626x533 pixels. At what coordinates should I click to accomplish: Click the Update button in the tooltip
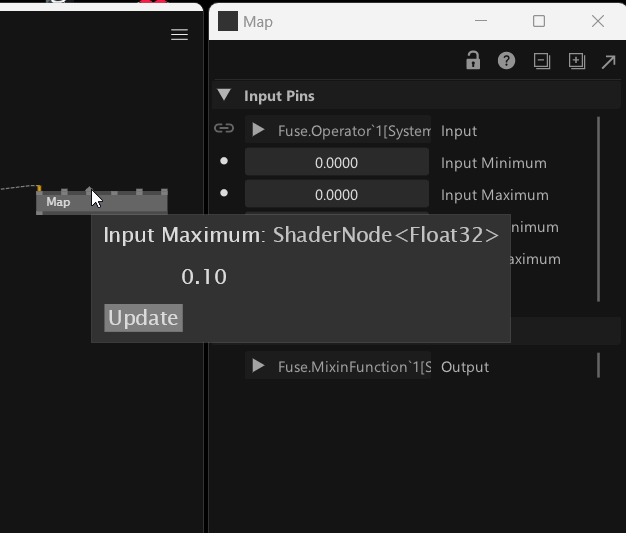coord(143,318)
